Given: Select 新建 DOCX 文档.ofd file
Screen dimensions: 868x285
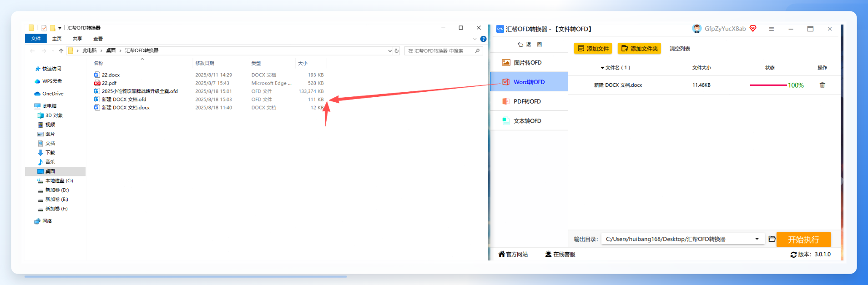Looking at the screenshot, I should coord(124,100).
